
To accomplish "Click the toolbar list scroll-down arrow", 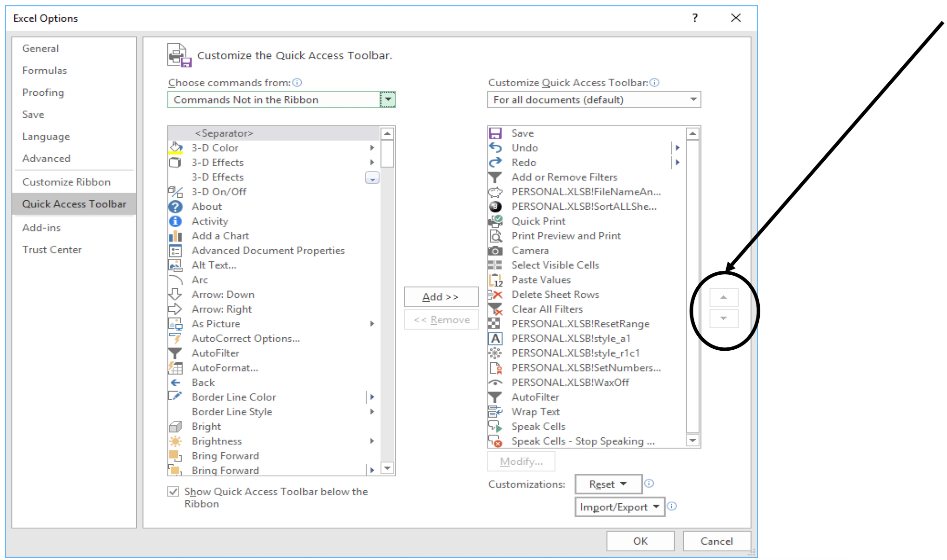I will 692,441.
